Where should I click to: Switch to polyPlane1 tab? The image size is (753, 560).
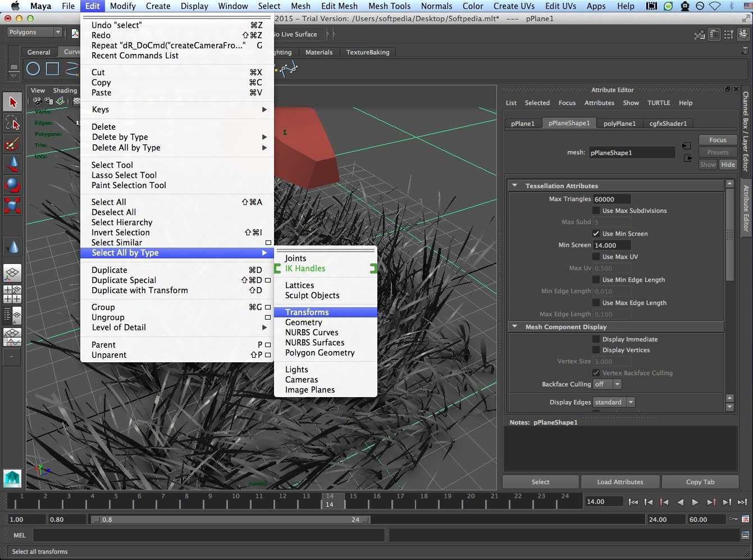[x=619, y=124]
